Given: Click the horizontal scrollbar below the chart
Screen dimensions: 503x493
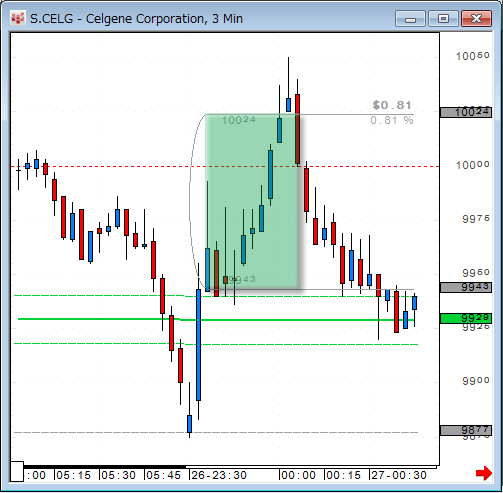Looking at the screenshot, I should [230, 467].
